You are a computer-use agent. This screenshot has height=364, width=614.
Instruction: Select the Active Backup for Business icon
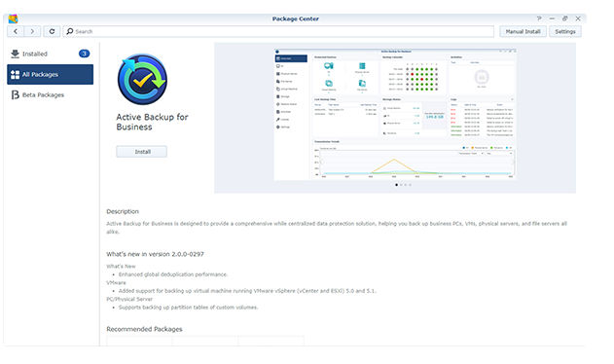pos(142,79)
